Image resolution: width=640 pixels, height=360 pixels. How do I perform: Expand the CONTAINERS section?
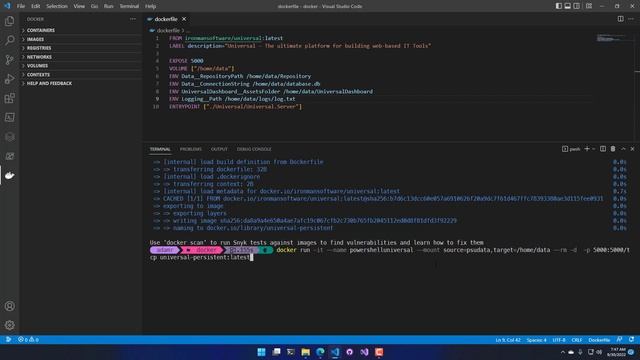click(x=81, y=30)
